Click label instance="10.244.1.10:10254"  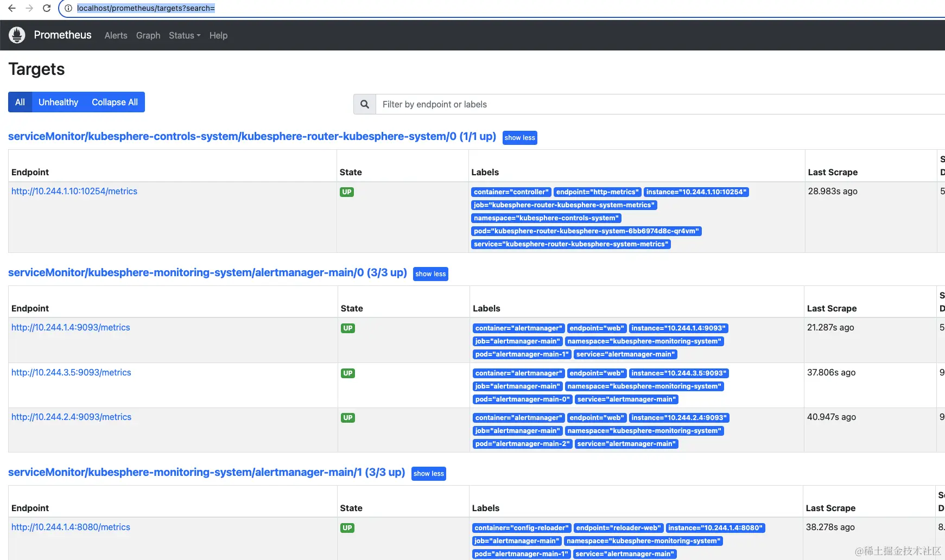click(696, 192)
